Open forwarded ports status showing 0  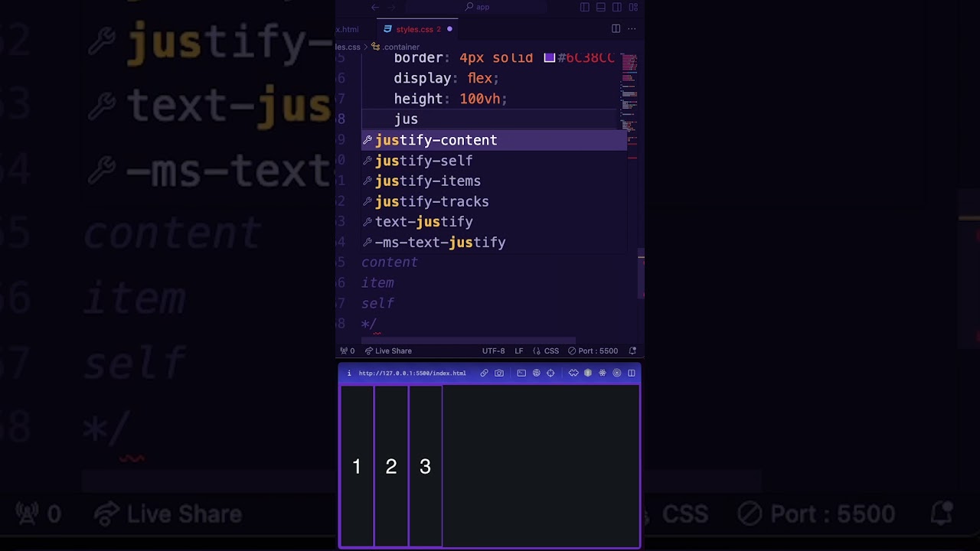pyautogui.click(x=348, y=350)
